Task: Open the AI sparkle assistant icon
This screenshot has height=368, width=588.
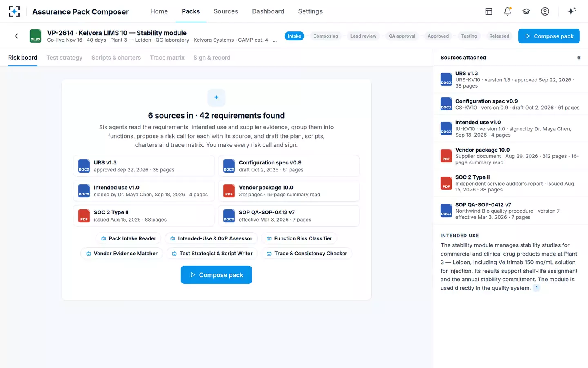Action: coord(572,11)
